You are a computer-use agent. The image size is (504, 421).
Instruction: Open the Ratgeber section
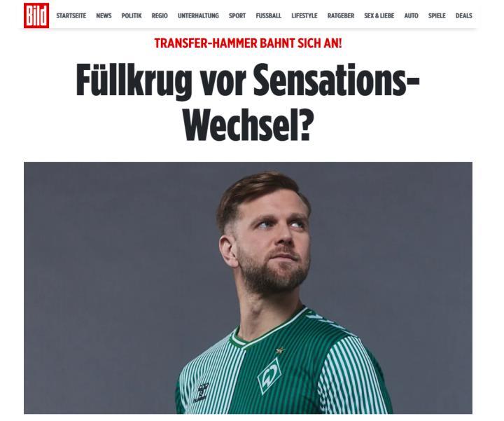[x=341, y=15]
